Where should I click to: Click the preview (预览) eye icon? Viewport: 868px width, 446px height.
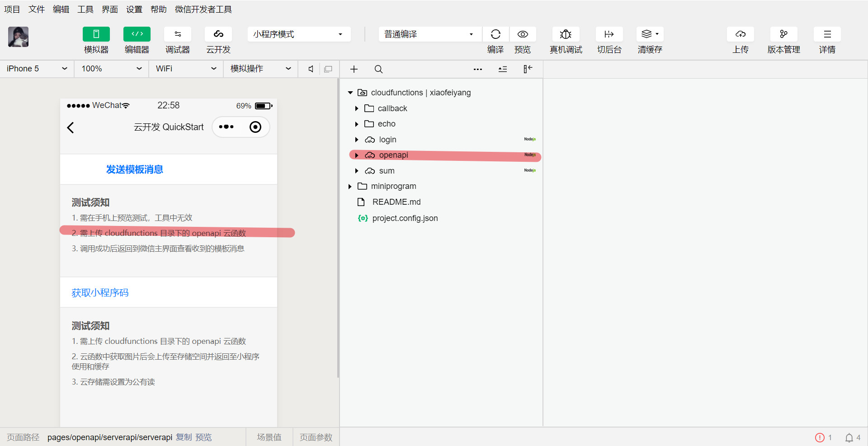pos(523,34)
